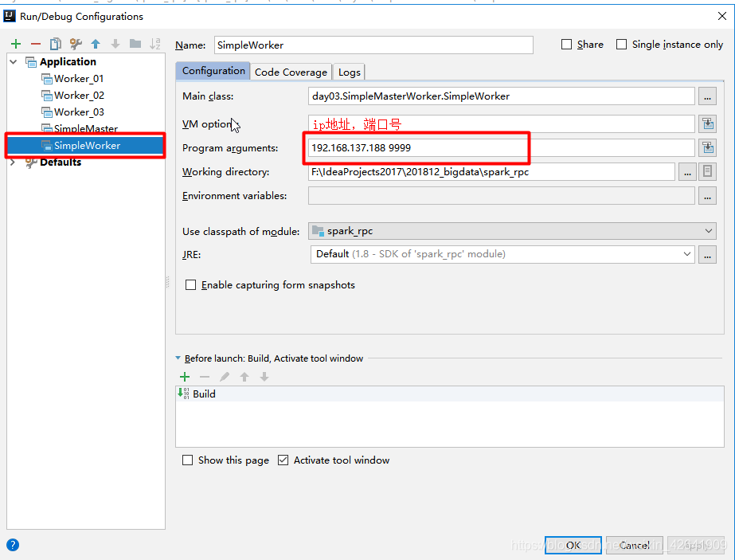Open the JRE dropdown
The width and height of the screenshot is (735, 560).
(686, 254)
